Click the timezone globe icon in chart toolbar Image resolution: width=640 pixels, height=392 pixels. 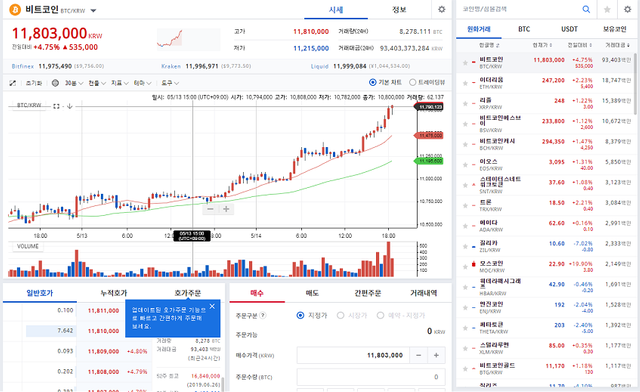56,83
